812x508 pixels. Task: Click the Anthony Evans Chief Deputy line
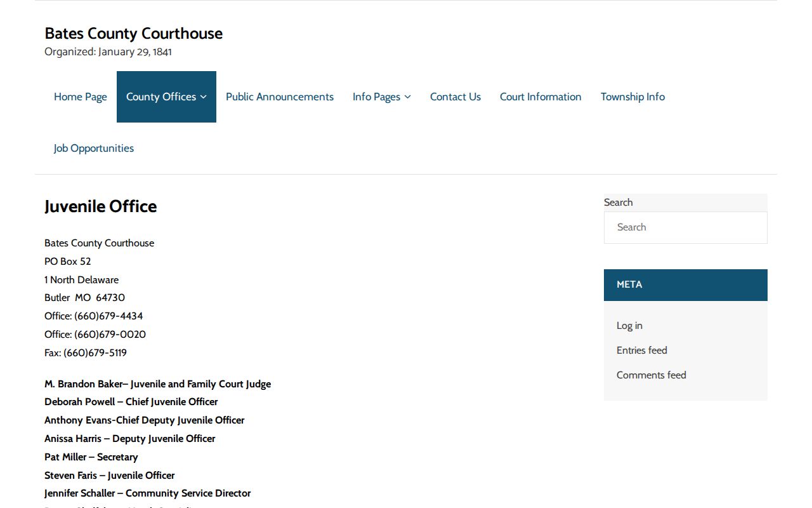tap(145, 420)
